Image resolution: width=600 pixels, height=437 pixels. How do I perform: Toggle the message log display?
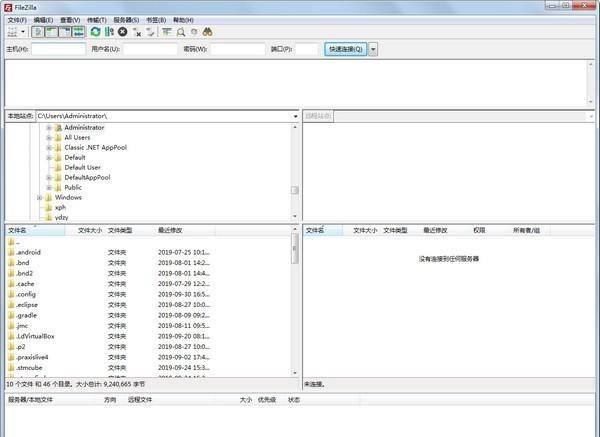(x=38, y=32)
